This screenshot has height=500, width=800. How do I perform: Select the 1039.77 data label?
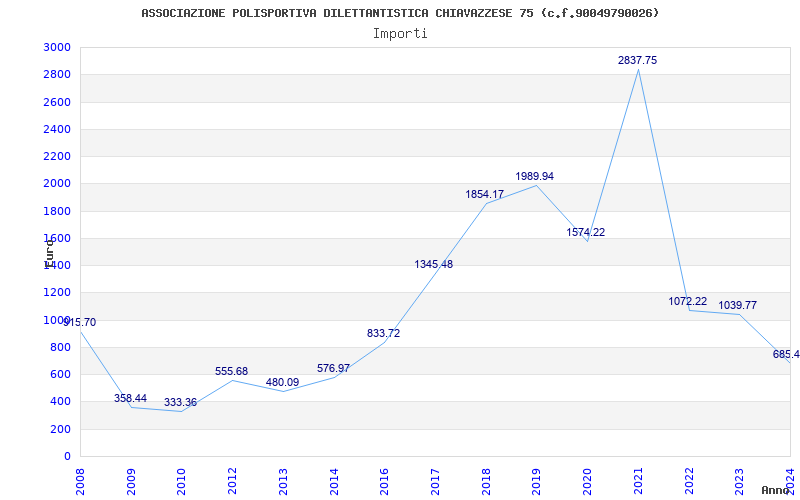[737, 306]
